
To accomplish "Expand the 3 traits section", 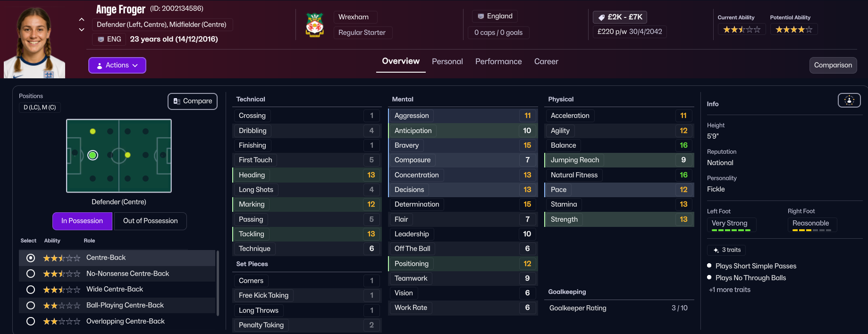I will coord(726,250).
